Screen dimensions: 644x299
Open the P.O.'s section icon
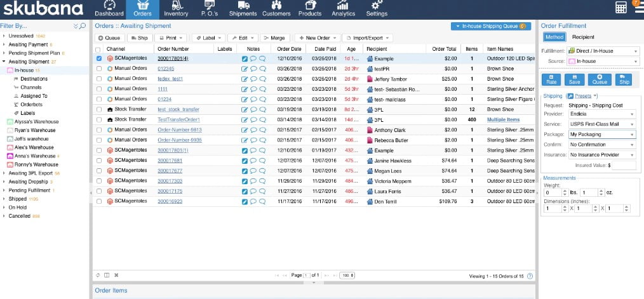[210, 5]
